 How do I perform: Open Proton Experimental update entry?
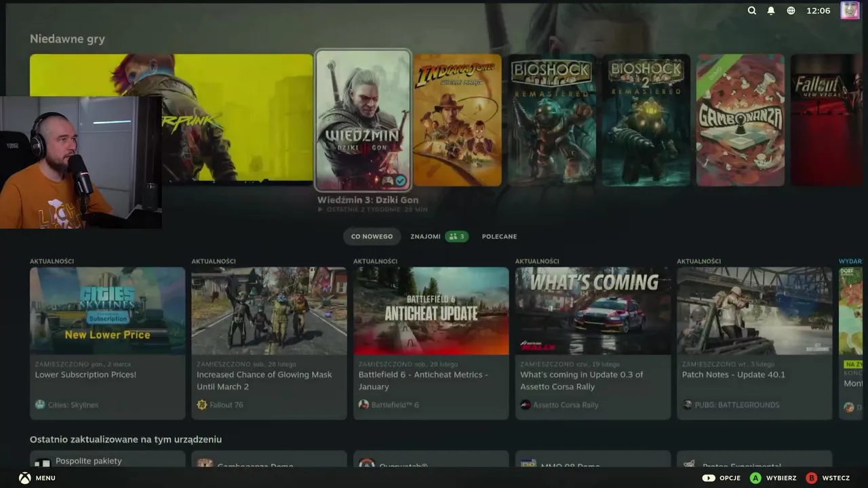[755, 459]
